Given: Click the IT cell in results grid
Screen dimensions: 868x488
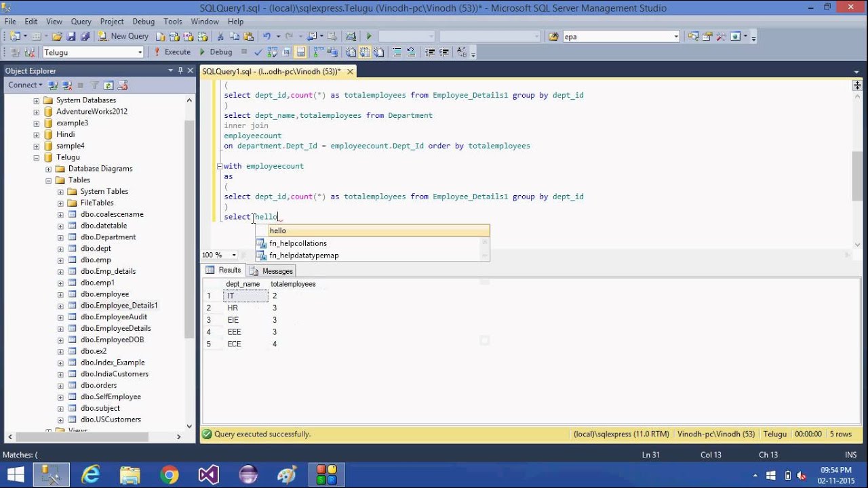Looking at the screenshot, I should point(245,296).
